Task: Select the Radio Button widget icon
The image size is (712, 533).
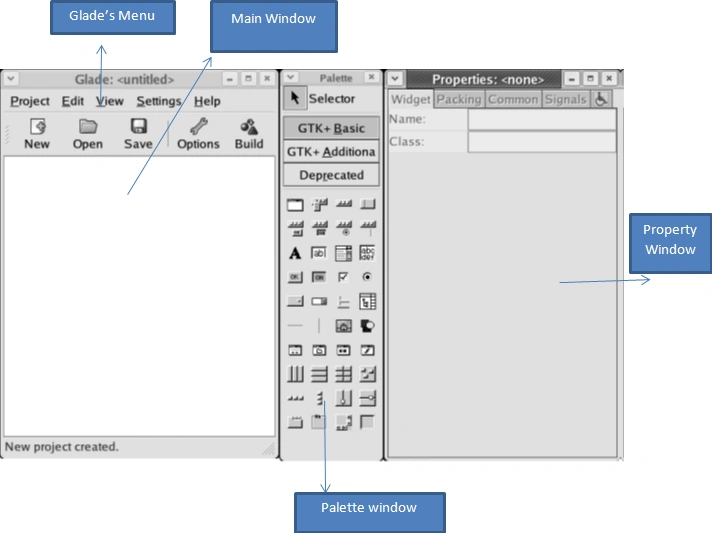Action: point(367,277)
